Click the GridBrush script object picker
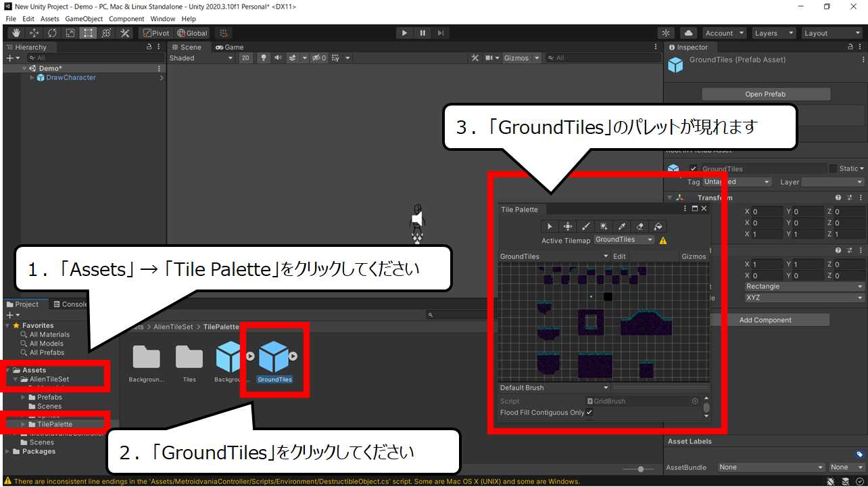The image size is (868, 487). [x=695, y=401]
